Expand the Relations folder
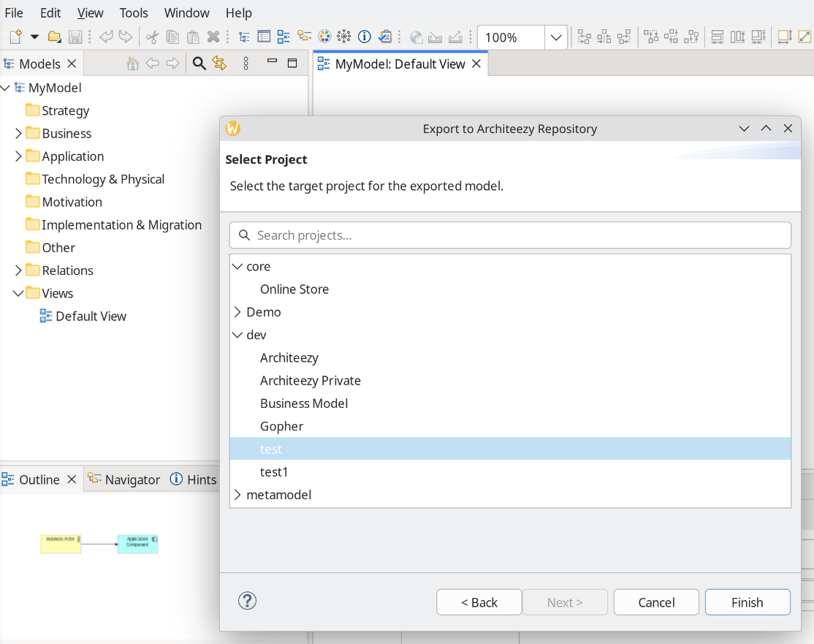814x644 pixels. click(x=18, y=270)
